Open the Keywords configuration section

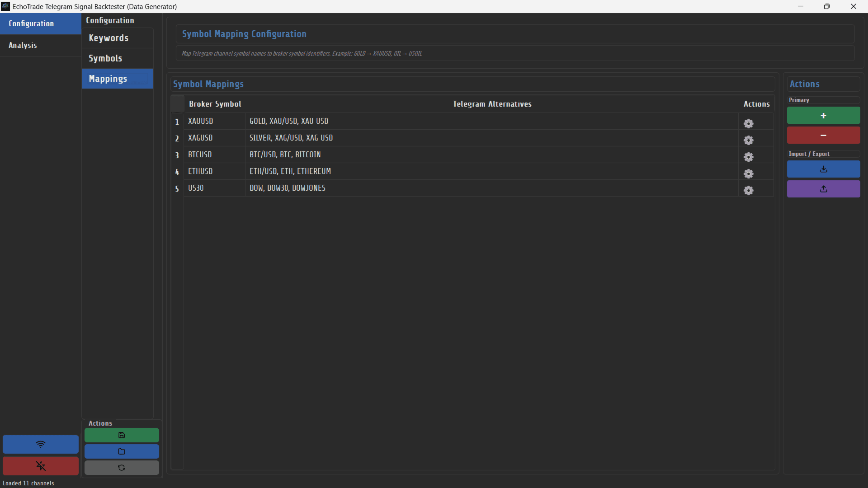(118, 38)
